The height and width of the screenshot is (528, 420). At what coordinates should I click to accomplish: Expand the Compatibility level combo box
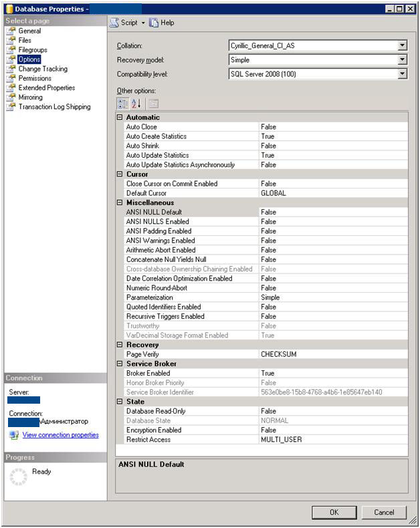[x=402, y=74]
